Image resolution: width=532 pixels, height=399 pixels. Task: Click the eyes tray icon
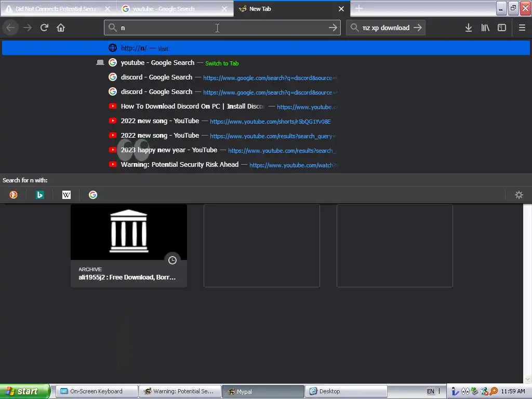pos(465,392)
